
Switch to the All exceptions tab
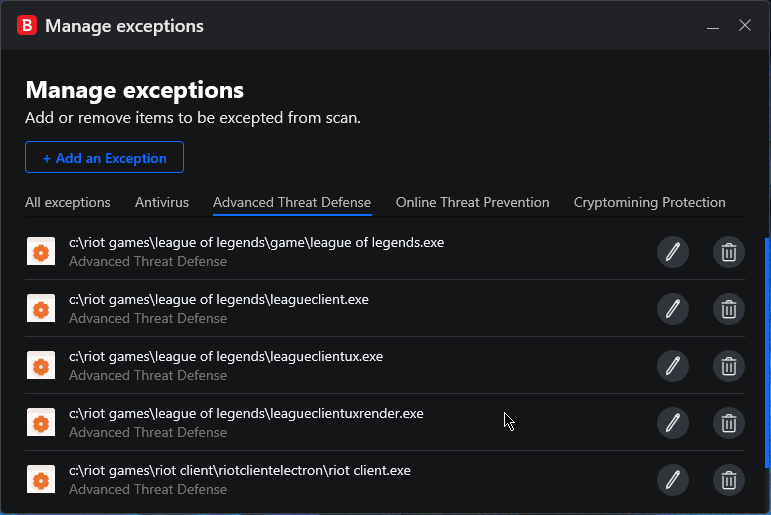[x=68, y=202]
